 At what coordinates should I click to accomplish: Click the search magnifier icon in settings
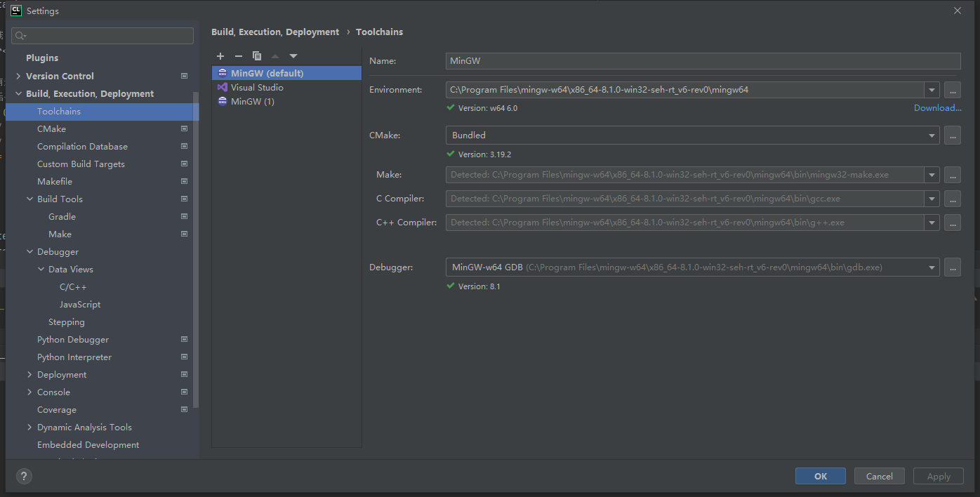pos(21,36)
